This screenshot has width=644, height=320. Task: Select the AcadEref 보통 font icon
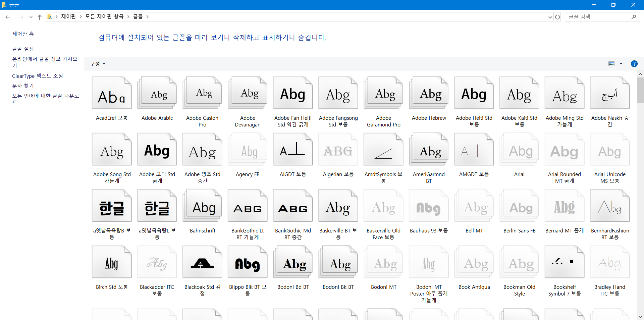click(112, 93)
